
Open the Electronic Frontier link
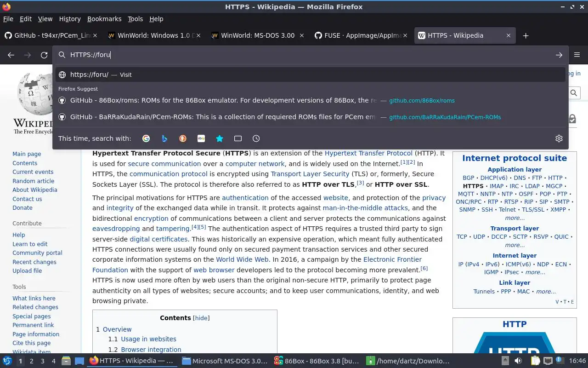[392, 259]
